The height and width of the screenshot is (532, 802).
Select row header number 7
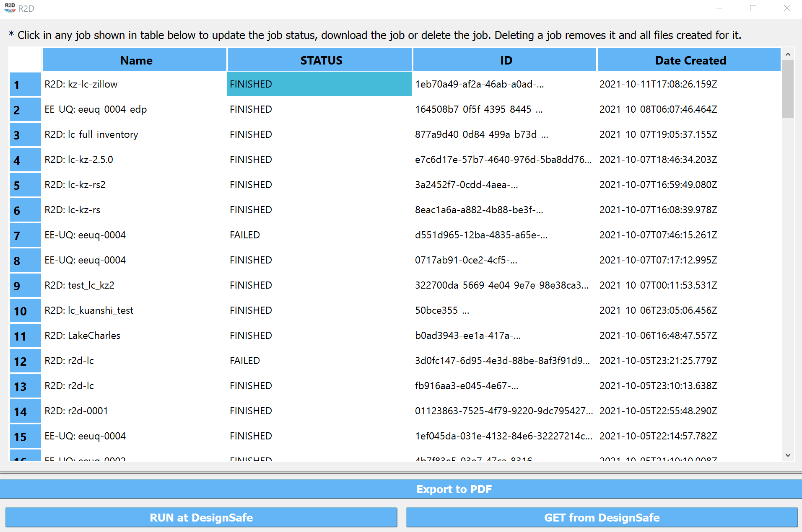(26, 235)
